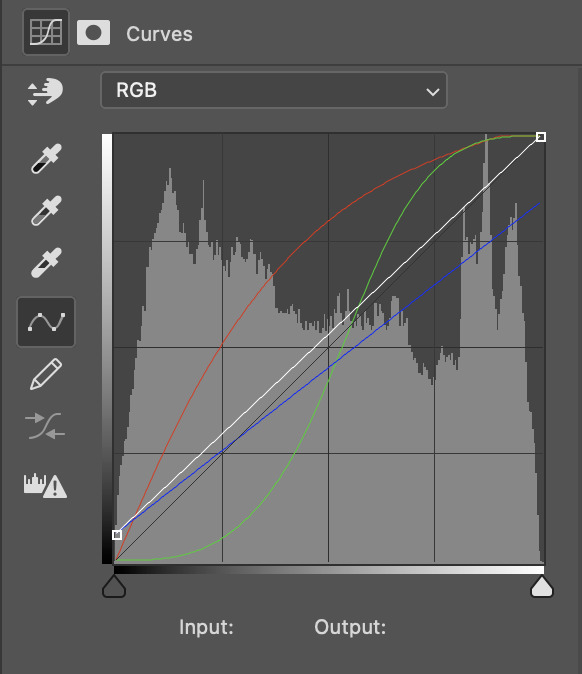Click the horizontal gradient bar below graph
This screenshot has width=582, height=674.
pos(329,570)
